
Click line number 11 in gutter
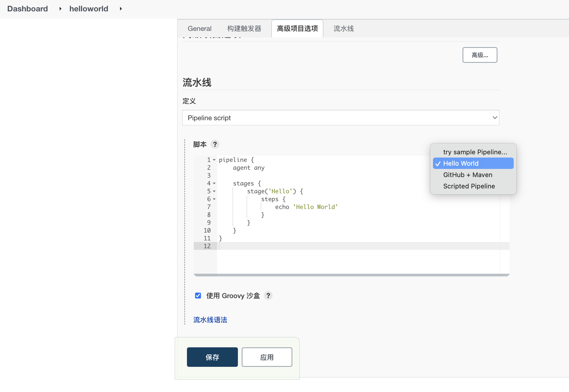207,239
